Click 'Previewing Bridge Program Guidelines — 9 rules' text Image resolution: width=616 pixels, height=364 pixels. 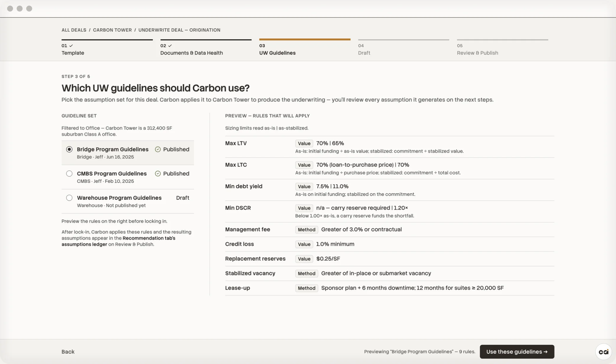[x=420, y=352]
